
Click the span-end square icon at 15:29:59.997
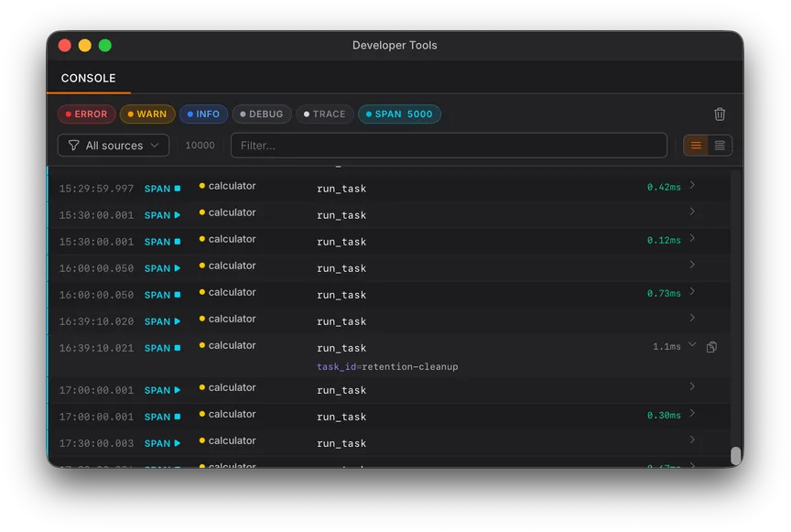[x=178, y=189]
